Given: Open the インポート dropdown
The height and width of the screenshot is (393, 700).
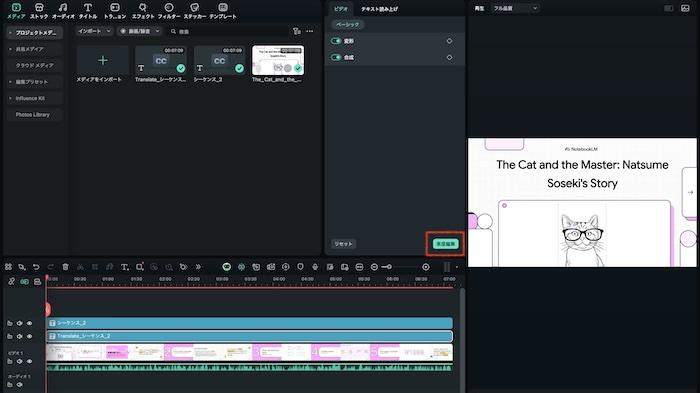Looking at the screenshot, I should point(94,31).
